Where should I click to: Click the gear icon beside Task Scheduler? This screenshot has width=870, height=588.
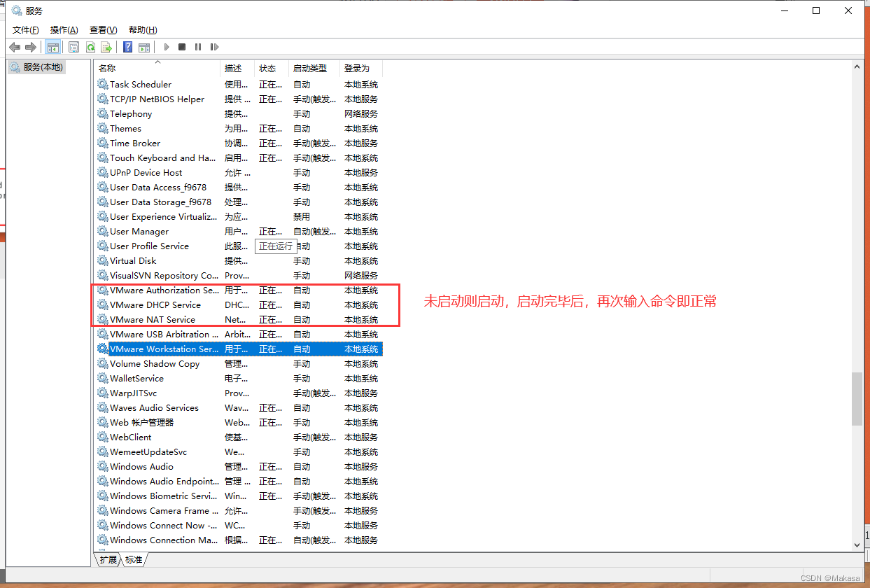tap(103, 84)
